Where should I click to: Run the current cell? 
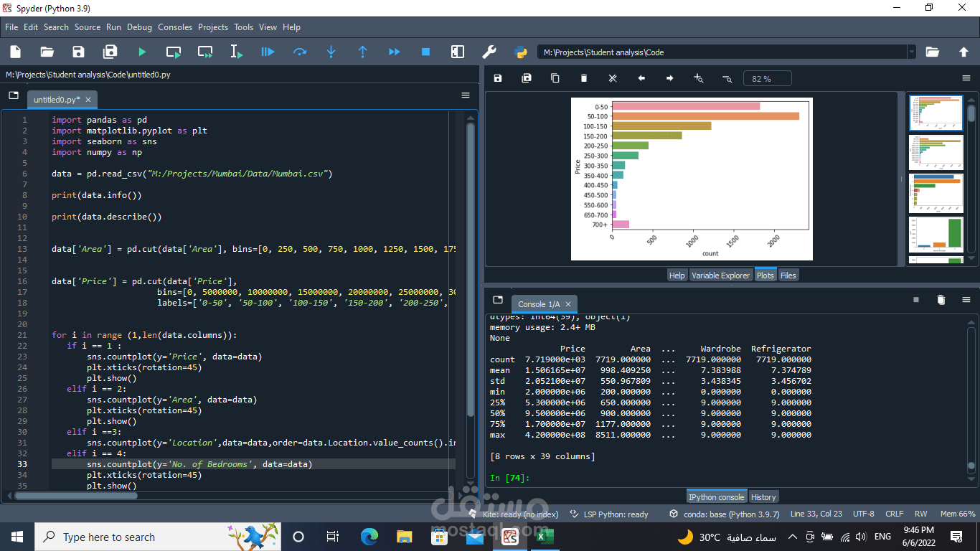point(174,52)
